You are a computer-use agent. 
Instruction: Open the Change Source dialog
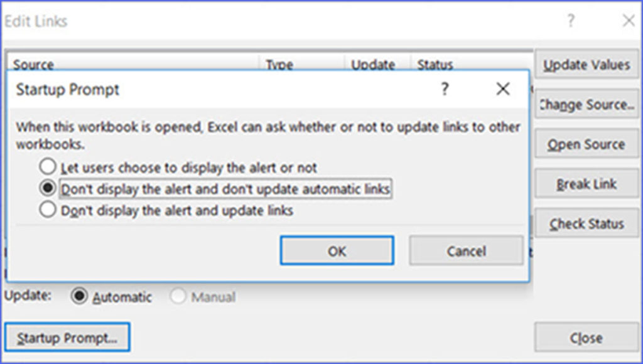coord(586,104)
